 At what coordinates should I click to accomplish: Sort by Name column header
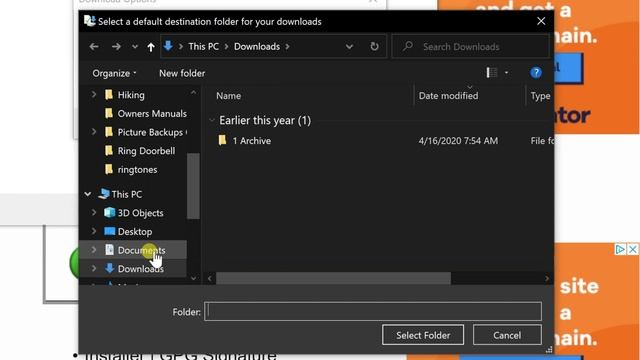pyautogui.click(x=229, y=96)
